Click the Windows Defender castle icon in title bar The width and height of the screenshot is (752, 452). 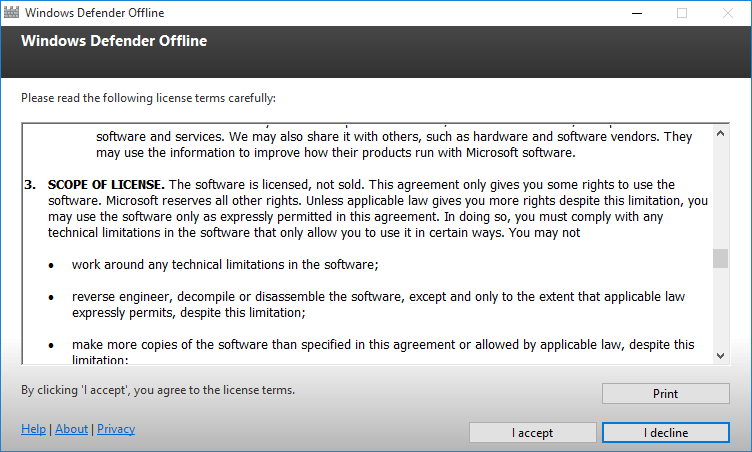pos(11,12)
